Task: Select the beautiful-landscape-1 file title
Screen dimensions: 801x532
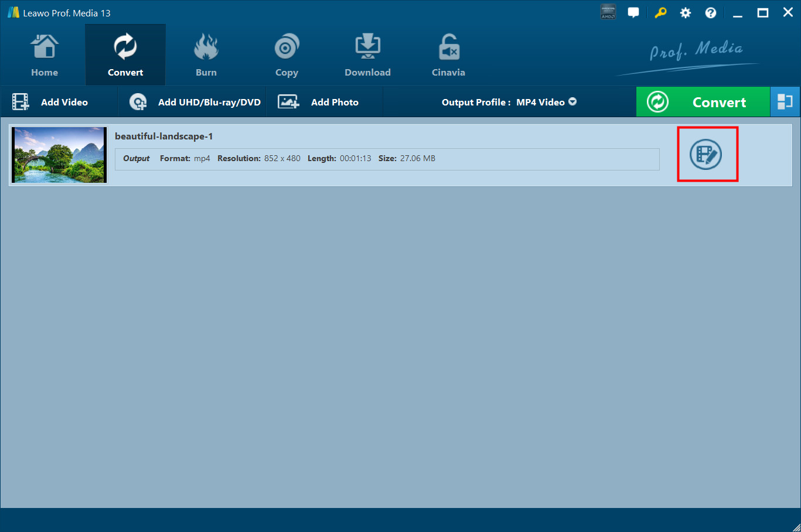Action: point(163,137)
